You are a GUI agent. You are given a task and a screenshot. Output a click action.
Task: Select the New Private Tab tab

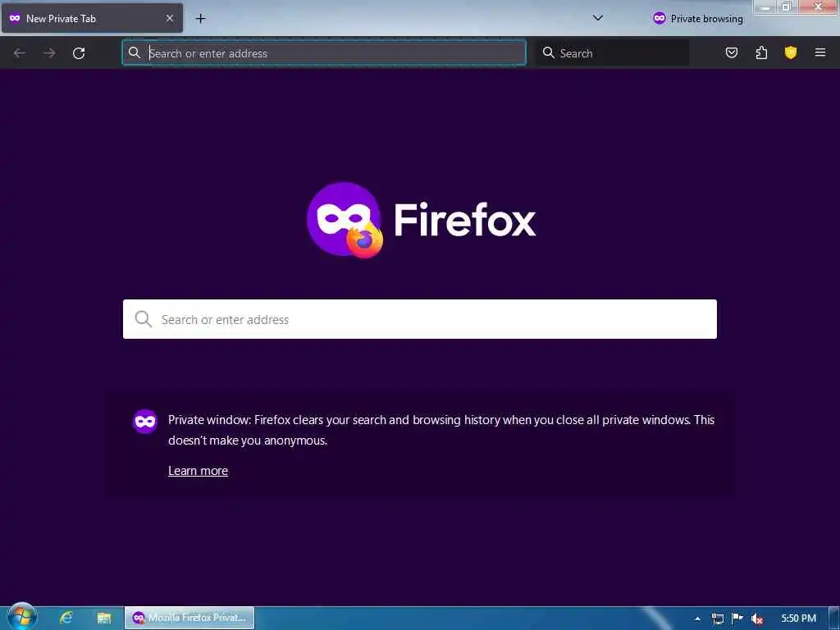pos(92,19)
